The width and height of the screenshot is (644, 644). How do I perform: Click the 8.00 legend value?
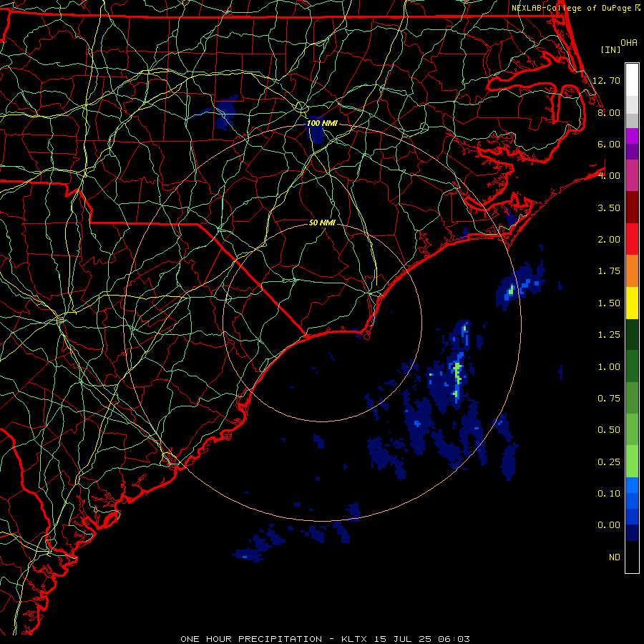tap(609, 112)
